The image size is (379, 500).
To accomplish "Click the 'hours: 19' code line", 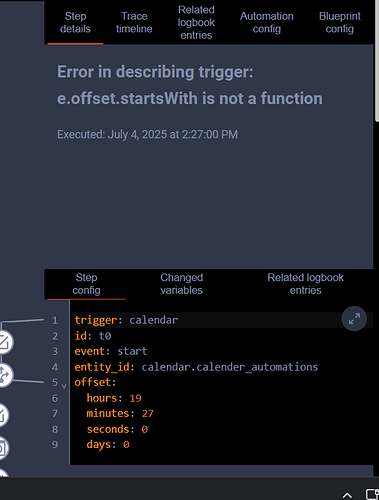I will coord(114,398).
